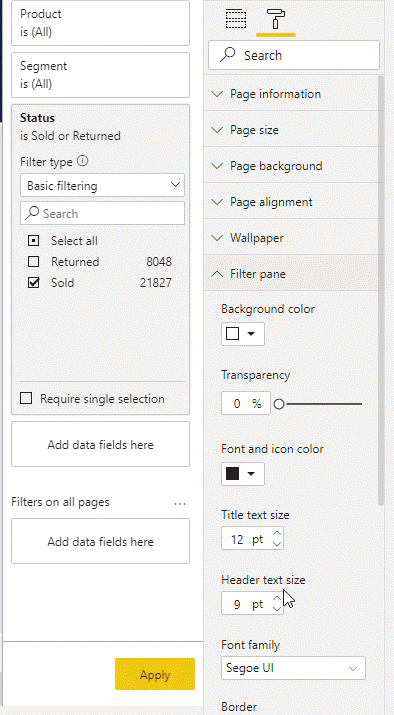Click the Transparency slider handle
This screenshot has width=394, height=715.
pyautogui.click(x=279, y=404)
